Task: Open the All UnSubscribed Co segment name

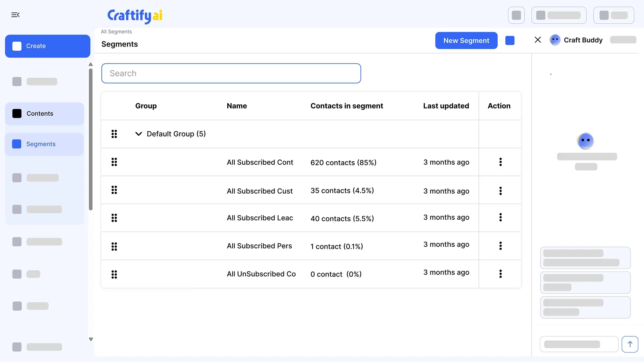Action: tap(261, 274)
